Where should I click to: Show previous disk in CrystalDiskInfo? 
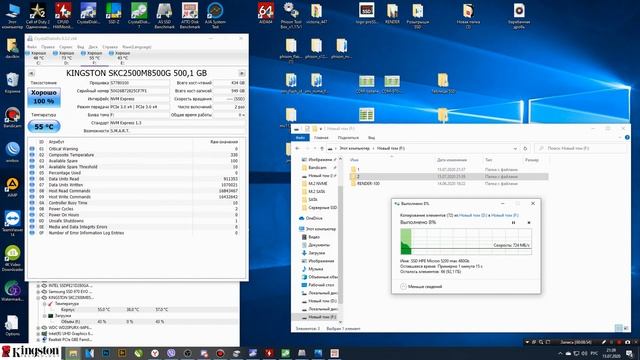point(31,73)
